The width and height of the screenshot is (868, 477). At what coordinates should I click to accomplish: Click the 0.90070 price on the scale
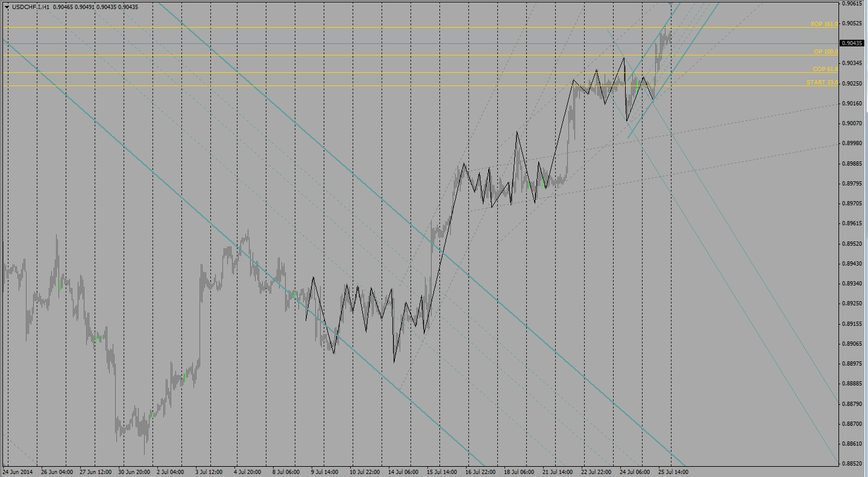coord(852,123)
